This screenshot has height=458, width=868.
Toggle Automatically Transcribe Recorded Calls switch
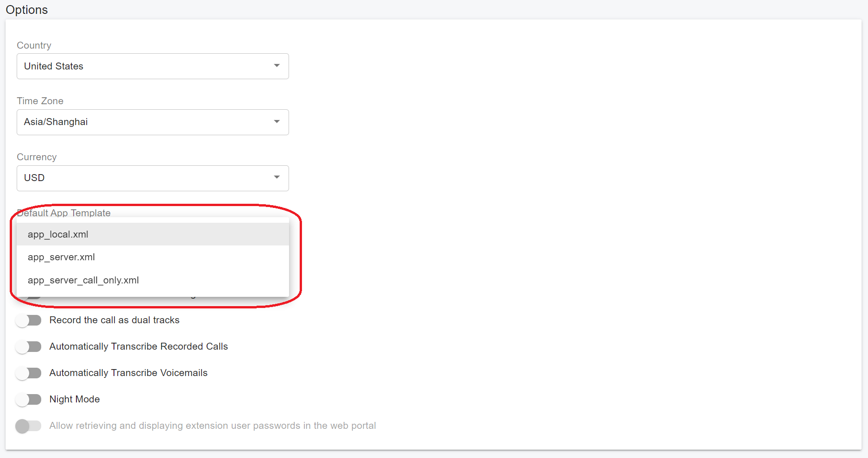pos(28,347)
